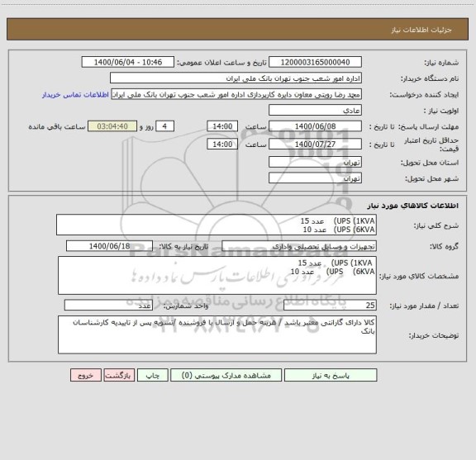Click the تاریخ نیاز به کالا field 1400/06/18
The image size is (476, 460).
pyautogui.click(x=109, y=246)
